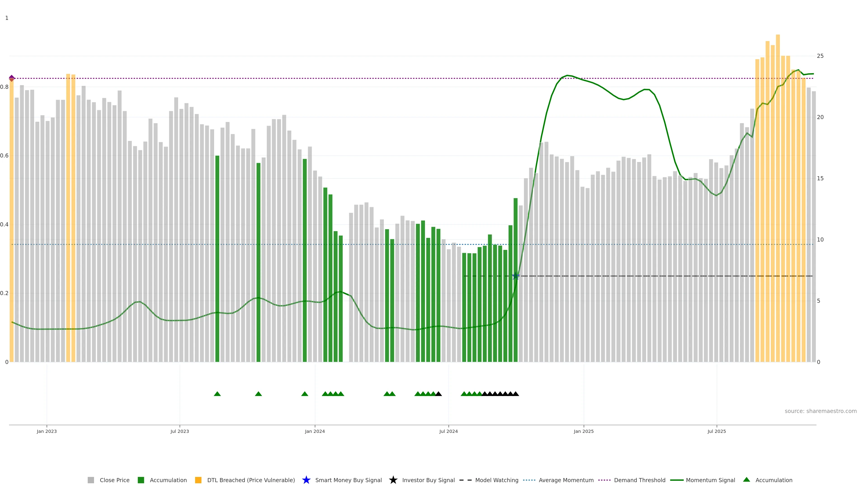Click the Jan 2024 axis tick label

tap(315, 431)
